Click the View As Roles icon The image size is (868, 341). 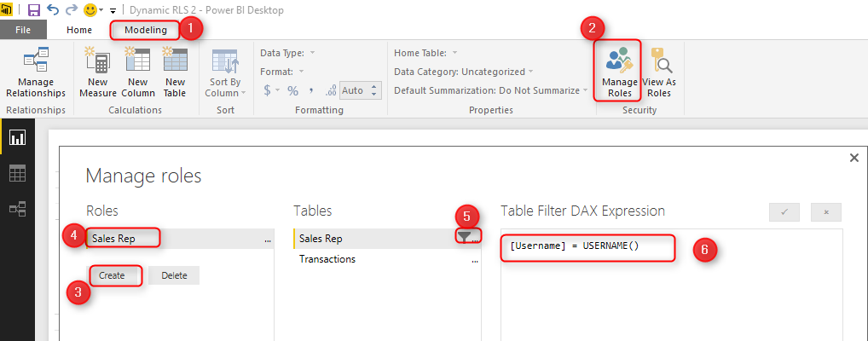(658, 73)
